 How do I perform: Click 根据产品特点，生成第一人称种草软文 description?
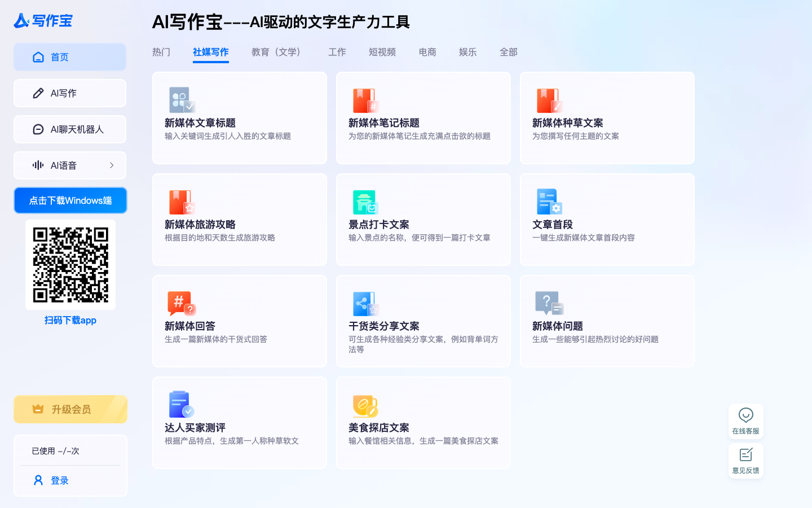pos(232,441)
